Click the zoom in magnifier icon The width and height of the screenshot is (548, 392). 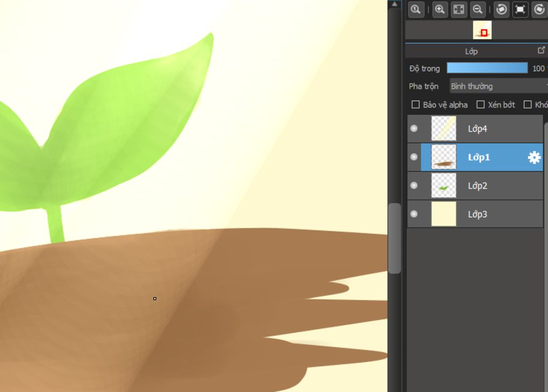(x=440, y=10)
